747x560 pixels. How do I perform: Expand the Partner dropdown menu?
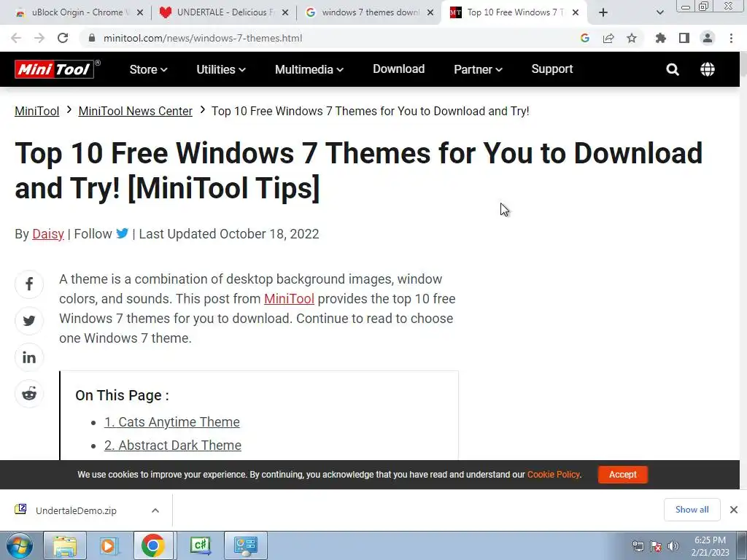point(478,69)
